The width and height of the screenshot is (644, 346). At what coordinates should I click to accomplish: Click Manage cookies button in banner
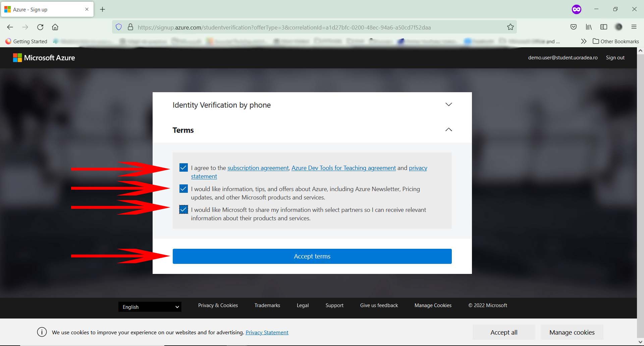(x=572, y=332)
